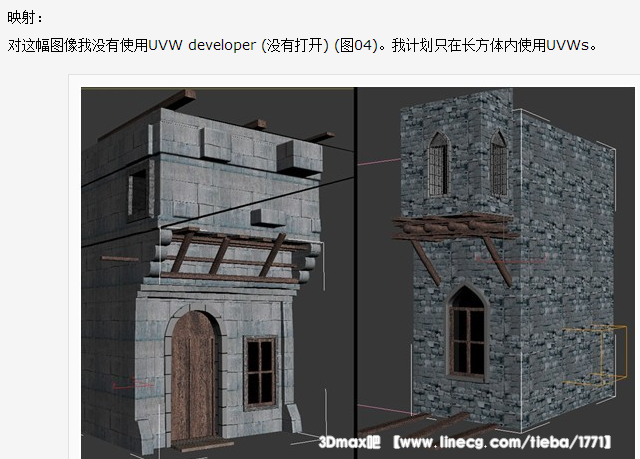Screen dimensions: 640x459
Task: Click the 映射: heading text
Action: [x=25, y=18]
